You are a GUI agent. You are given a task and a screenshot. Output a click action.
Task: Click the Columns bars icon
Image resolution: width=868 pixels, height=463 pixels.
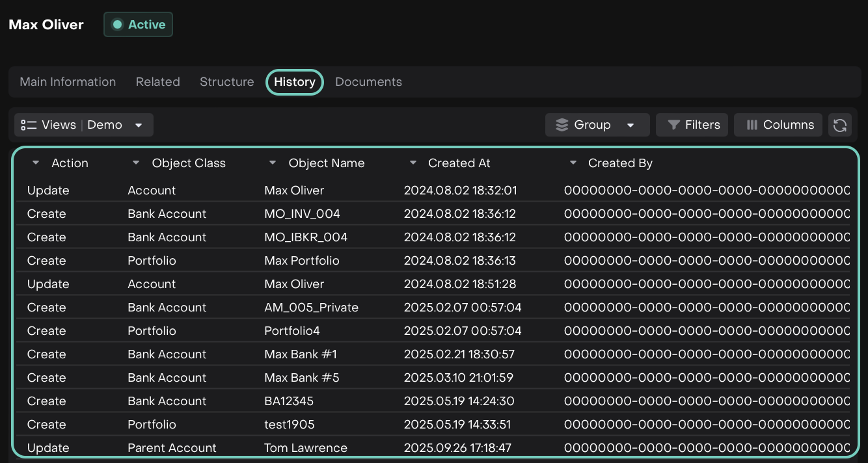pos(752,125)
